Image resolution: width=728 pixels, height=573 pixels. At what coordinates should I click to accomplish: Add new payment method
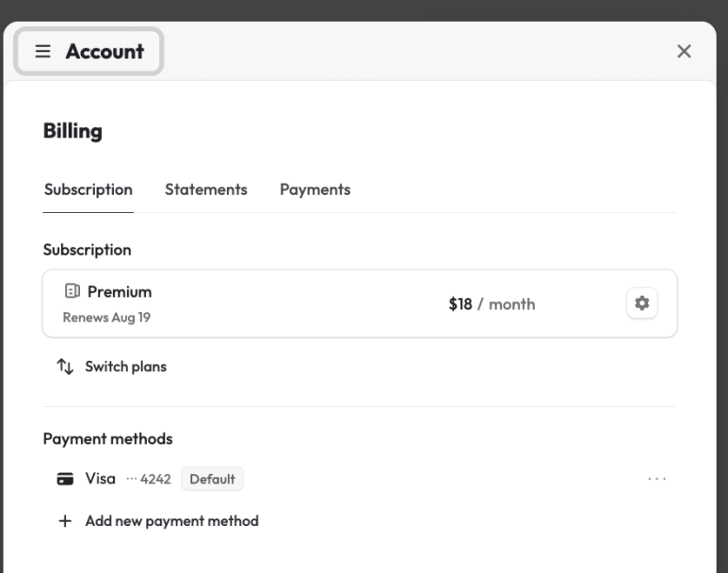[171, 521]
